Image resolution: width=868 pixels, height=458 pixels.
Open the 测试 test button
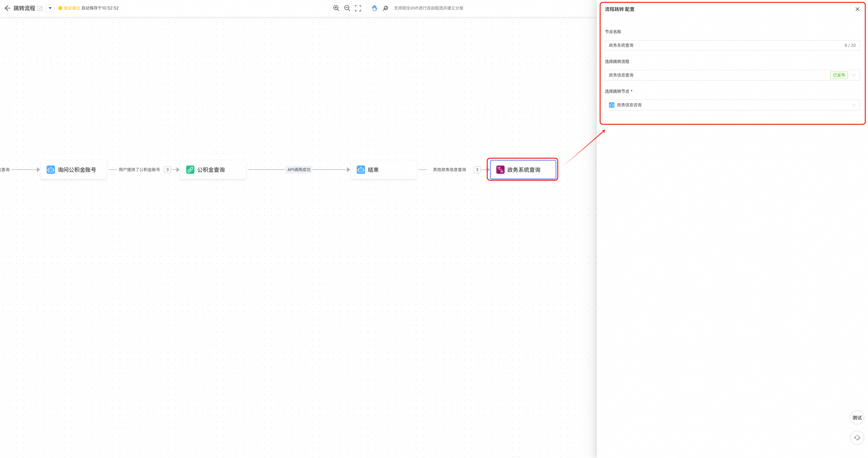pyautogui.click(x=857, y=418)
